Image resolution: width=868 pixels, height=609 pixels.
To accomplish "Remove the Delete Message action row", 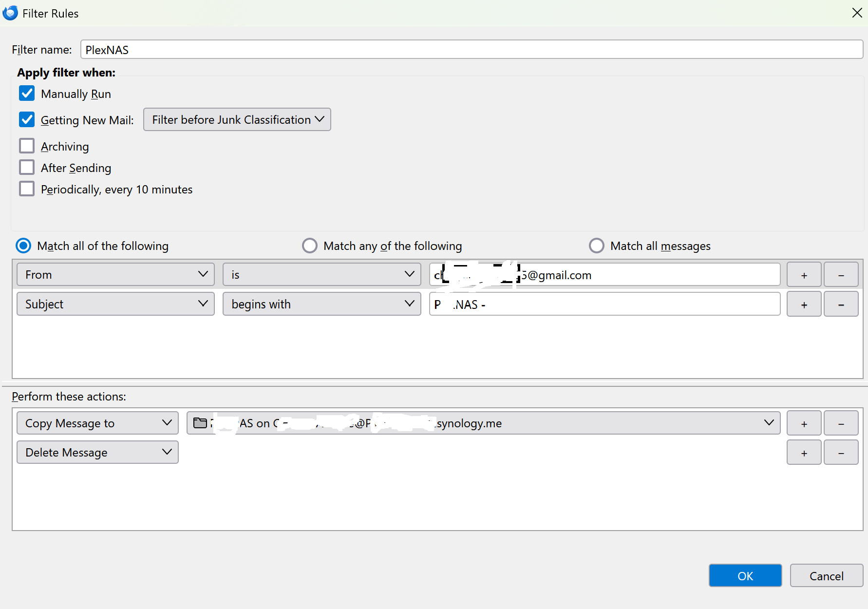I will [841, 453].
